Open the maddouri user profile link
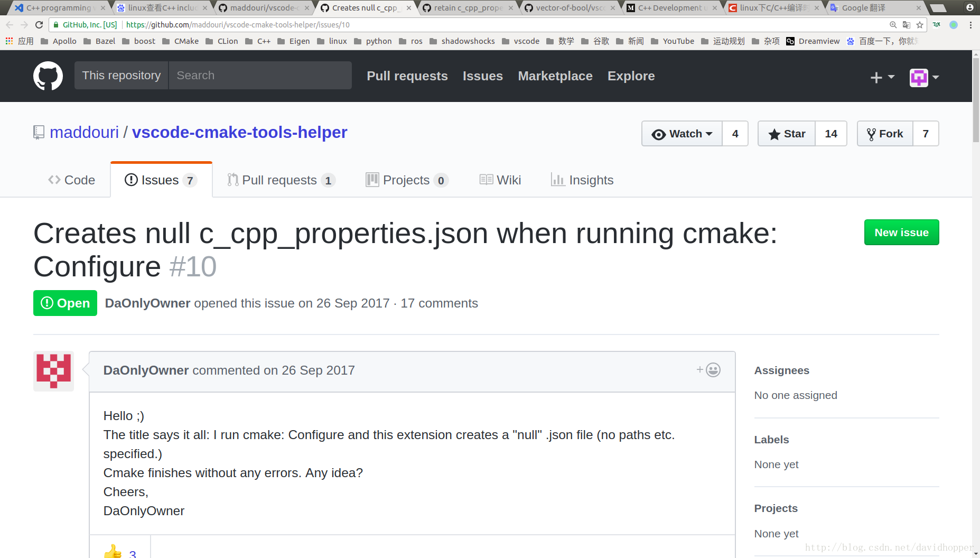The width and height of the screenshot is (980, 558). coord(85,132)
